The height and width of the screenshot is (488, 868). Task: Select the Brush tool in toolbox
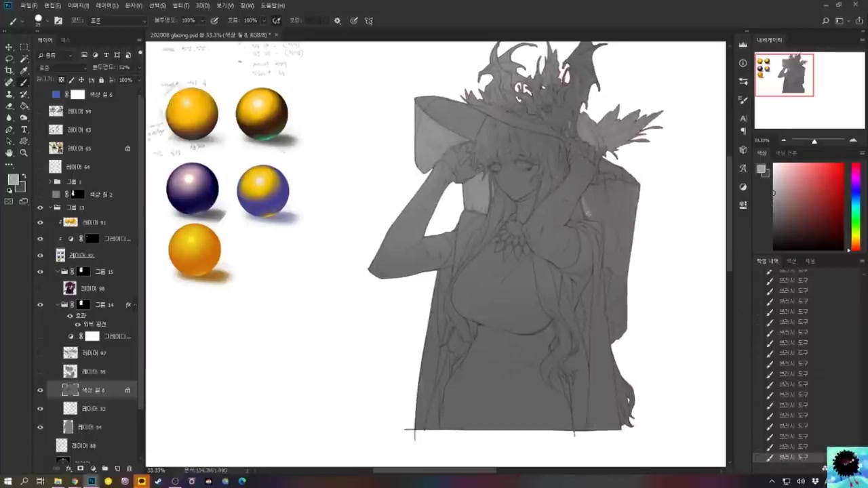[24, 82]
